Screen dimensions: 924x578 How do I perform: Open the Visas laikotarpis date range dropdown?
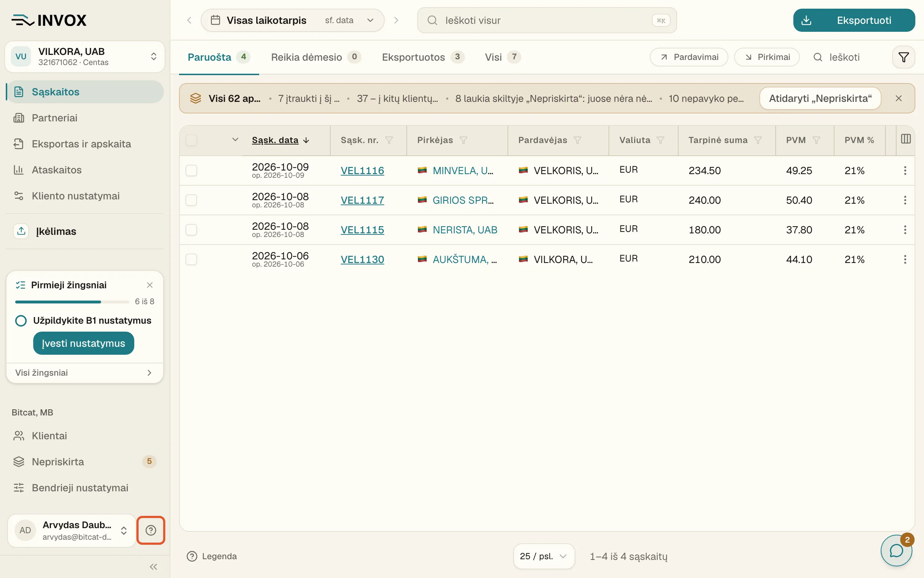pos(292,20)
